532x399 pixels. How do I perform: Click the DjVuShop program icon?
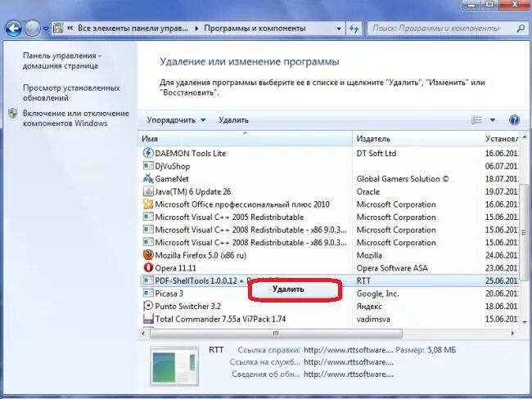[148, 166]
